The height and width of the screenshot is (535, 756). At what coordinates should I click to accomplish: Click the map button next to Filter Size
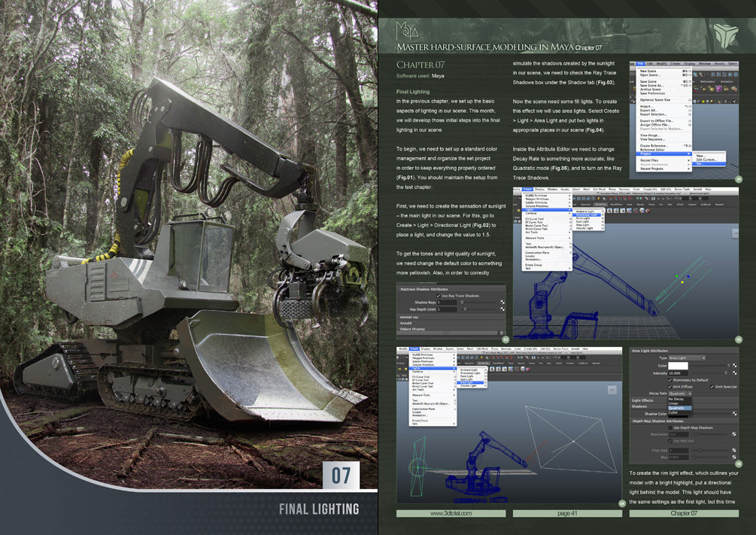(735, 450)
